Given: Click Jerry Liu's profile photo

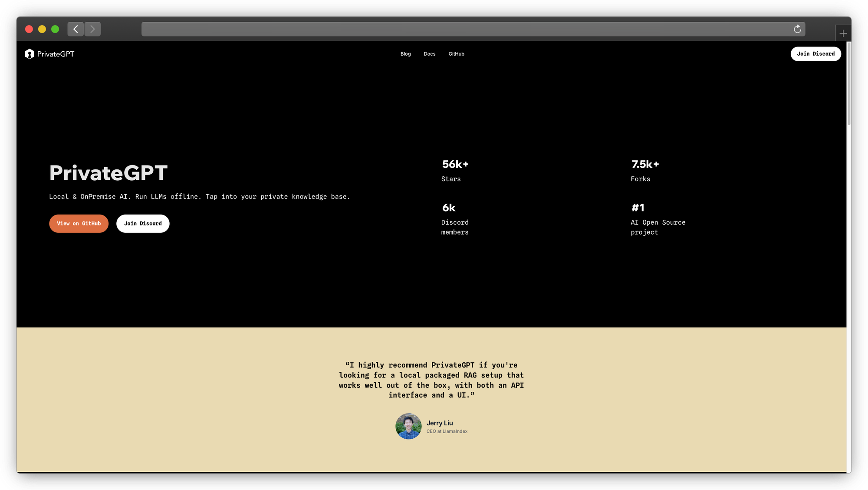Looking at the screenshot, I should pos(408,426).
